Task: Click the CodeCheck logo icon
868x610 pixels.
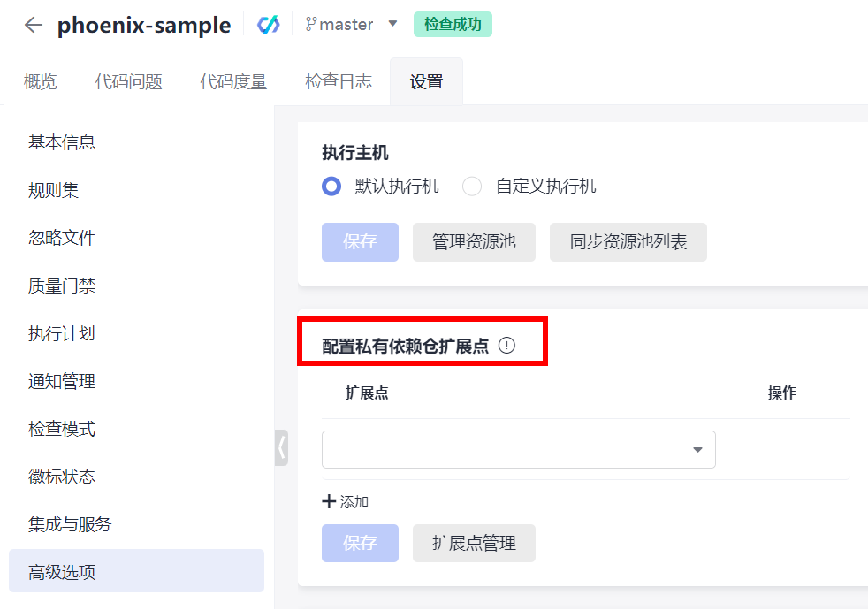Action: [269, 25]
